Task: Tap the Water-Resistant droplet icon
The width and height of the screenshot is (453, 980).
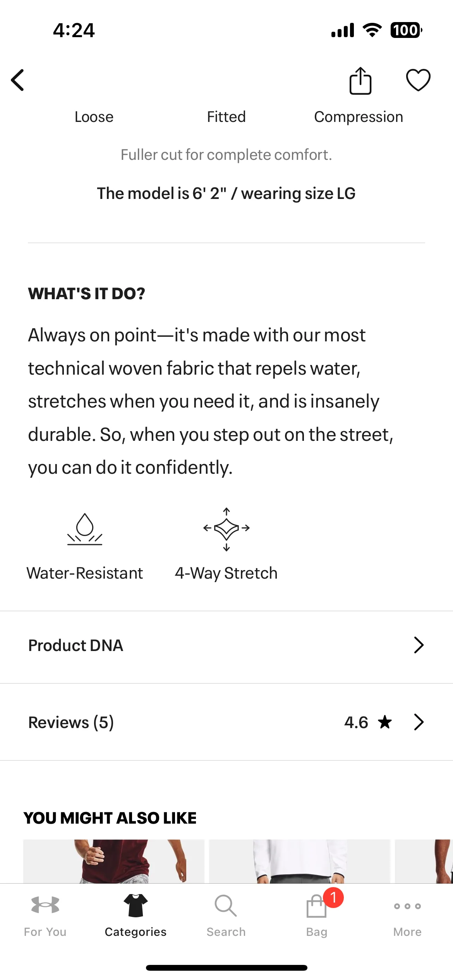Action: (85, 529)
